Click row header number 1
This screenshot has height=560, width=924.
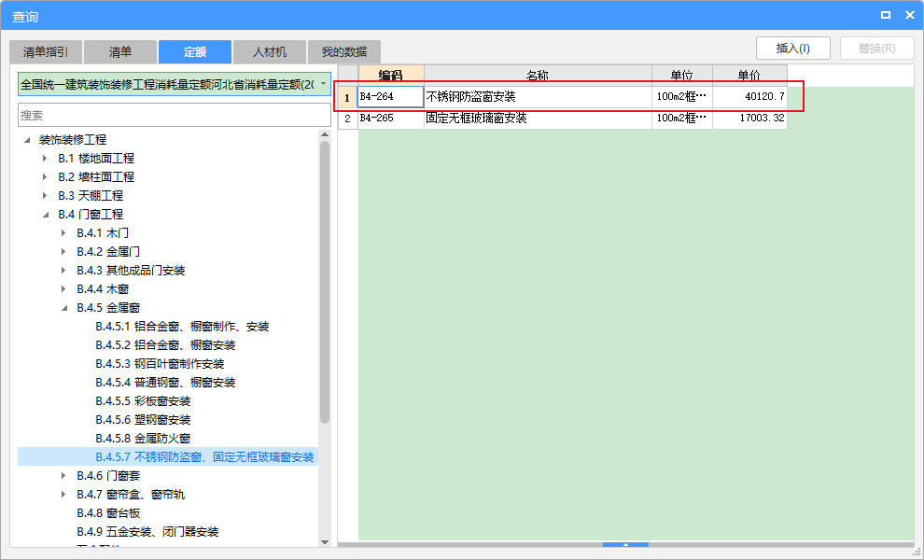(348, 97)
